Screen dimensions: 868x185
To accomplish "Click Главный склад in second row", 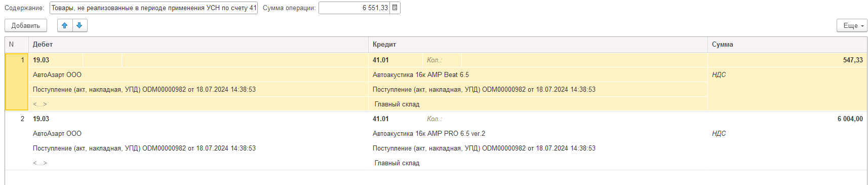I will click(397, 163).
